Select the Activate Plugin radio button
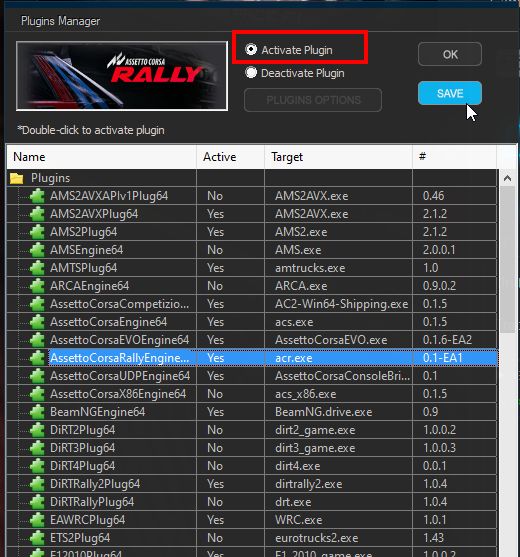This screenshot has width=520, height=557. tap(251, 49)
